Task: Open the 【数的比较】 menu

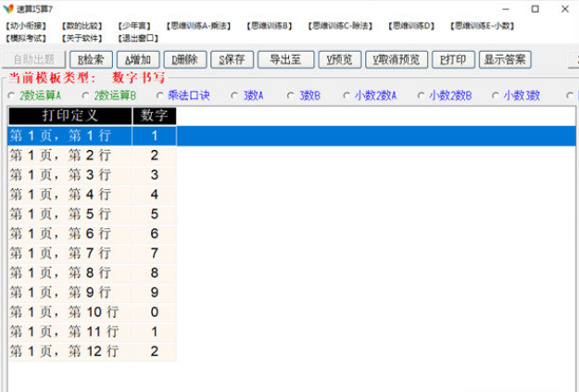Action: tap(82, 26)
